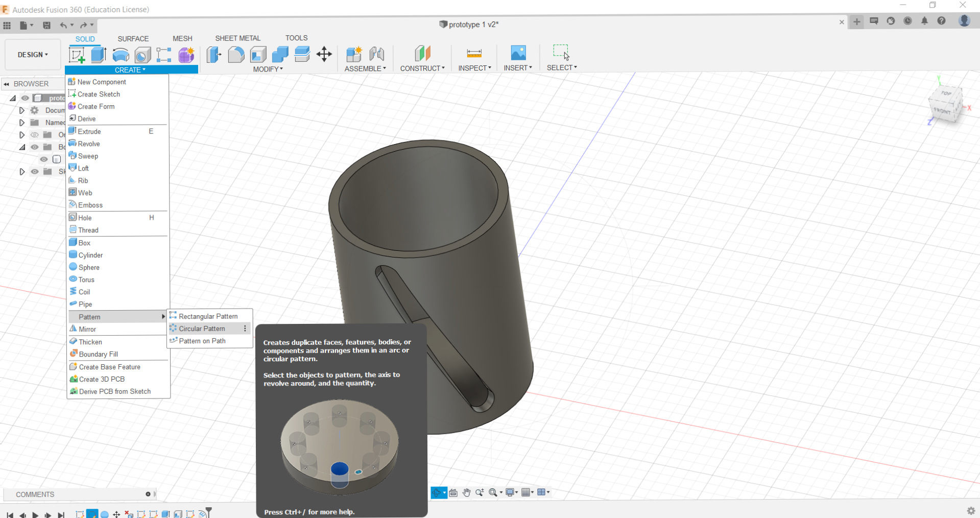Viewport: 980px width, 518px height.
Task: Switch to the MESH tab
Action: (182, 39)
